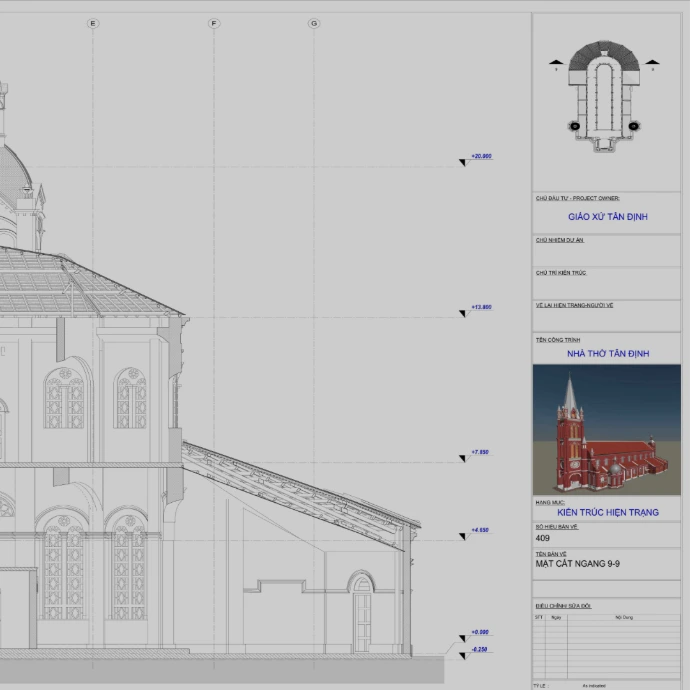The image size is (690, 690).
Task: Click the 'CHỦ NHIỆM DỰ ÁN' label
Action: click(x=560, y=240)
